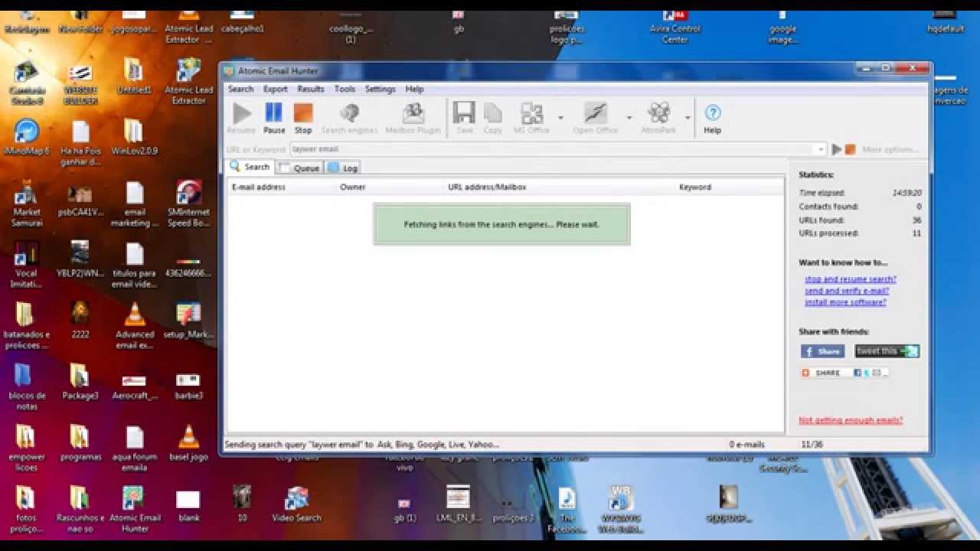Screen dimensions: 980x551
Task: Open the Export menu
Action: 275,89
